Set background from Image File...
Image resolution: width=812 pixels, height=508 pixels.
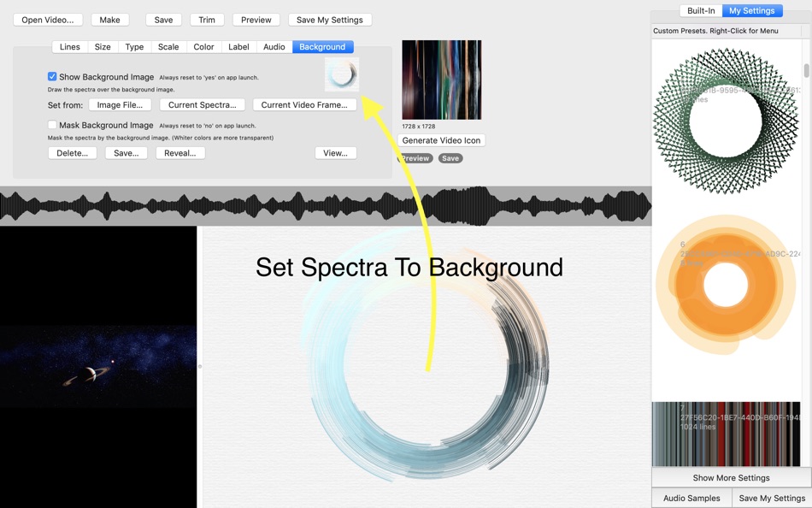[x=120, y=104]
